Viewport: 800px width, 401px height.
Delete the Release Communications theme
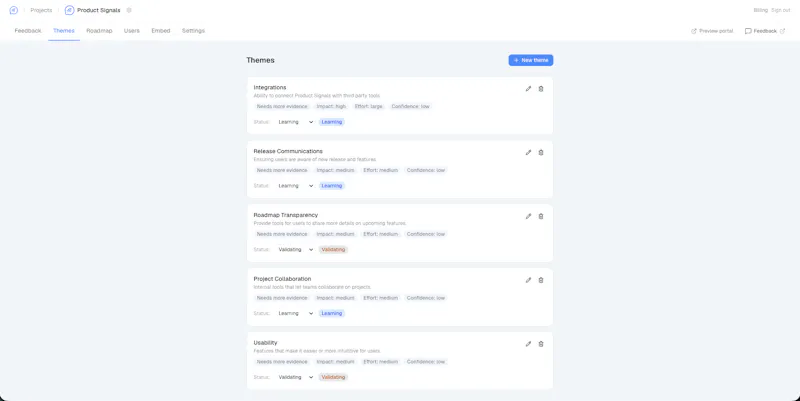point(541,153)
